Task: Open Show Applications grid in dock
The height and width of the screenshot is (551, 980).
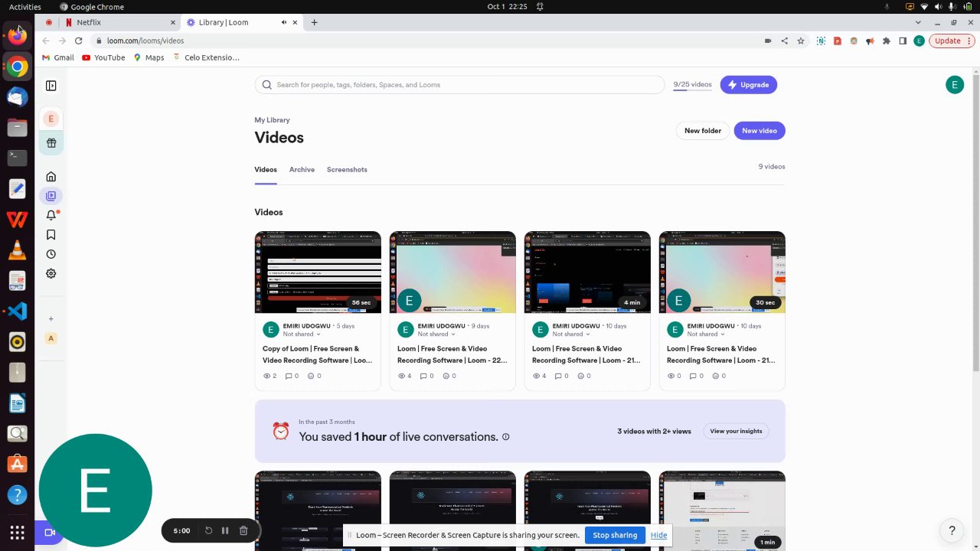Action: [17, 532]
